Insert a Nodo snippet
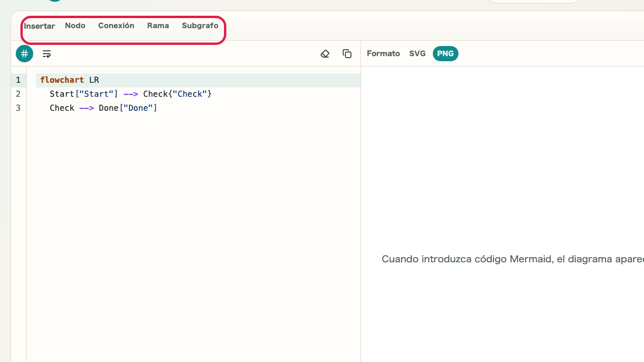Image resolution: width=644 pixels, height=362 pixels. click(75, 26)
